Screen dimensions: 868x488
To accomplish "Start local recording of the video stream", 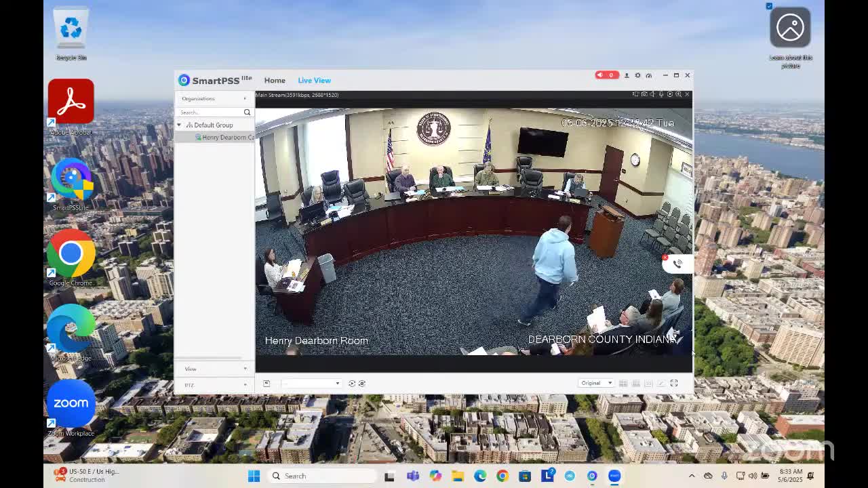I will click(x=670, y=95).
